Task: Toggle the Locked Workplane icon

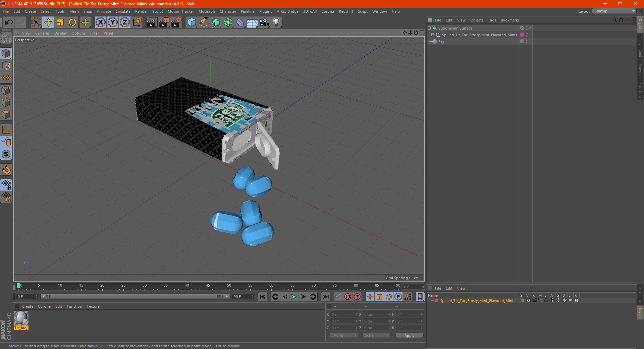Action: coord(6,185)
